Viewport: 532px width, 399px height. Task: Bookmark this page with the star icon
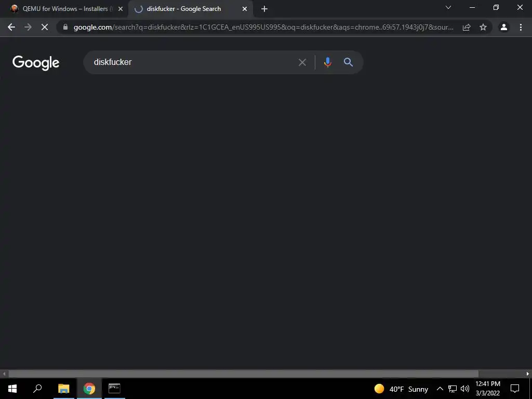483,27
